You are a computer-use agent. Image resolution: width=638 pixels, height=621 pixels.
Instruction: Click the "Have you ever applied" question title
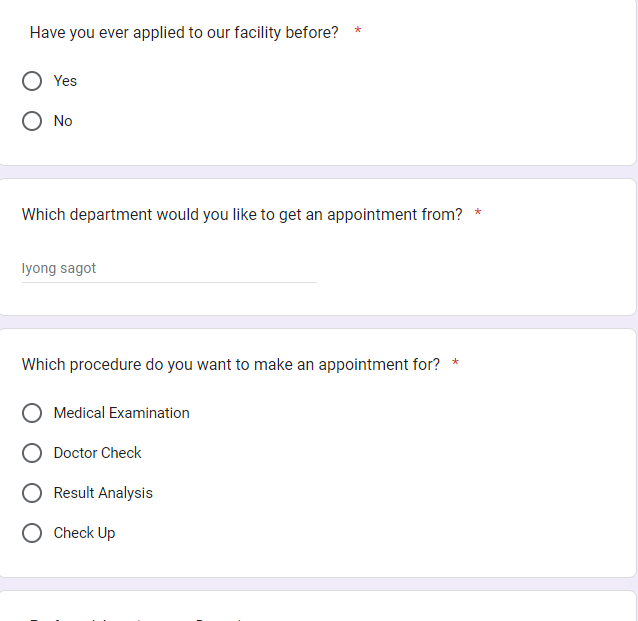click(184, 33)
